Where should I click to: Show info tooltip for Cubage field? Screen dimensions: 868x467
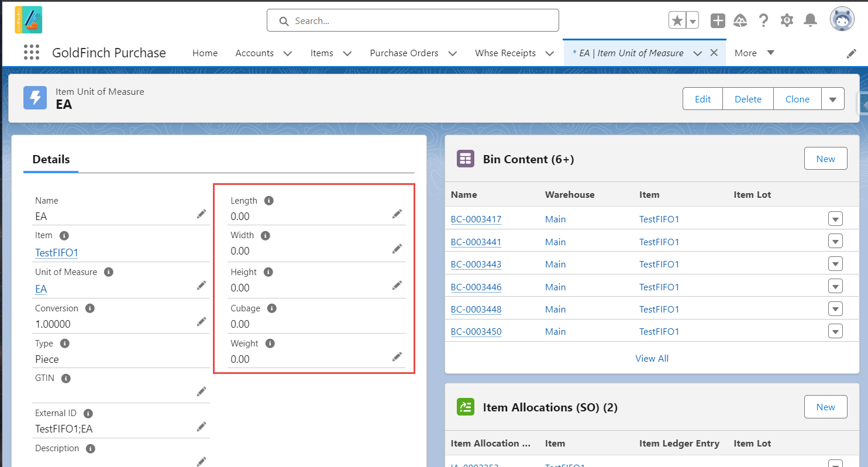pyautogui.click(x=272, y=308)
